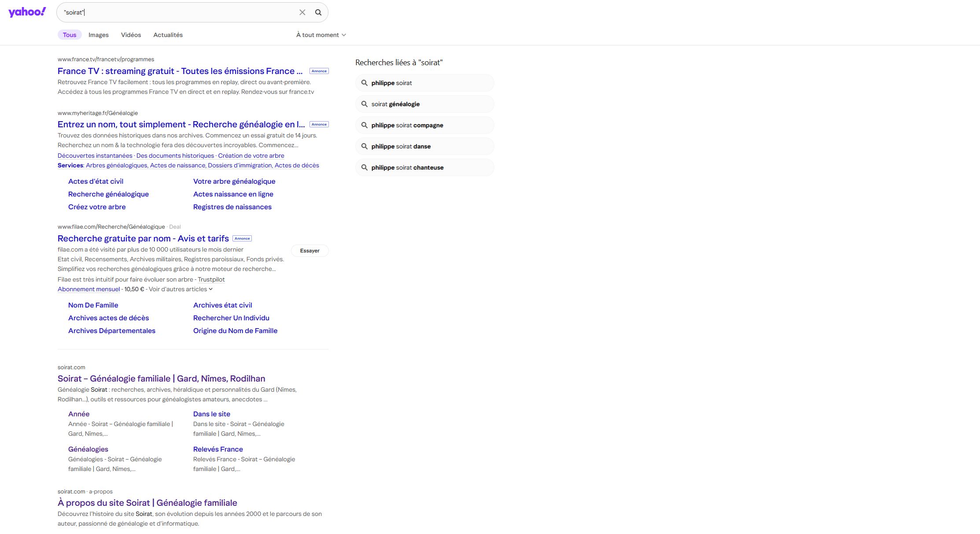This screenshot has width=980, height=534.
Task: Expand 'Voir d'autres articles' under Filae
Action: pos(181,289)
